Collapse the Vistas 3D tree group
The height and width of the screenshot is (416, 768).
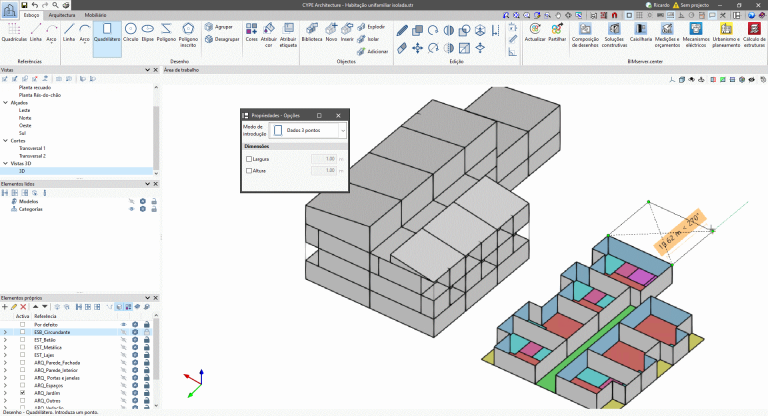coord(5,163)
